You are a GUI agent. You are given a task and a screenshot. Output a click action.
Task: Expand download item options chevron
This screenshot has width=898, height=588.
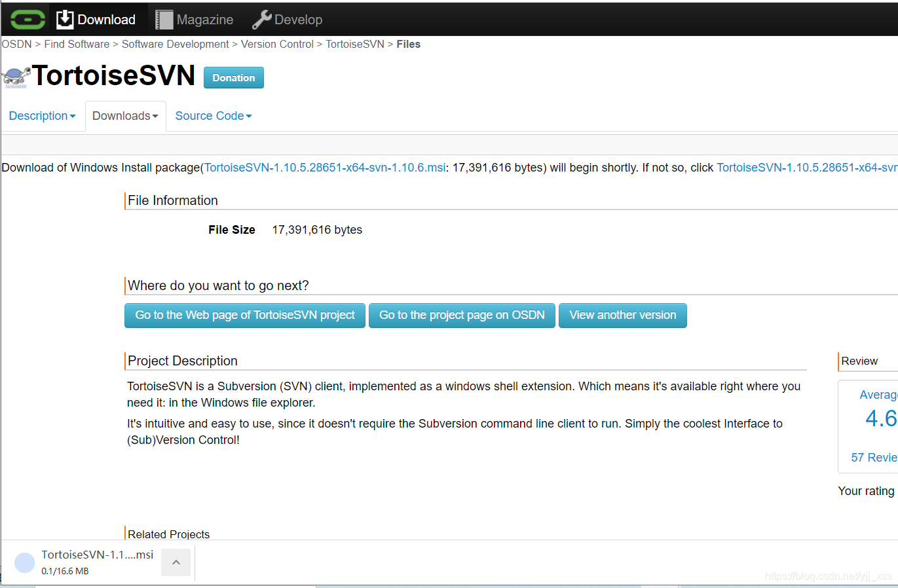tap(176, 562)
